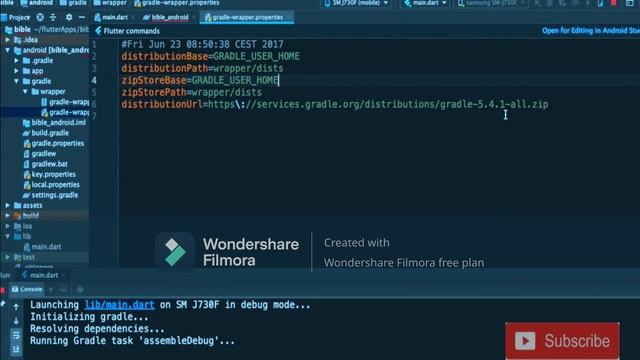The width and height of the screenshot is (640, 360).
Task: Select gradle.properties in the project tree
Action: 53,143
